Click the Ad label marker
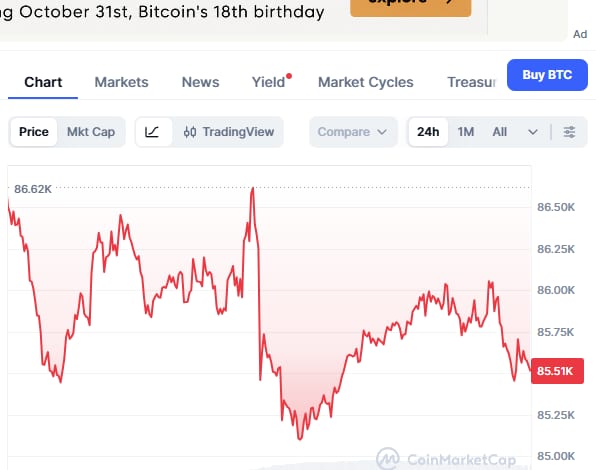This screenshot has width=596, height=470. [x=580, y=35]
